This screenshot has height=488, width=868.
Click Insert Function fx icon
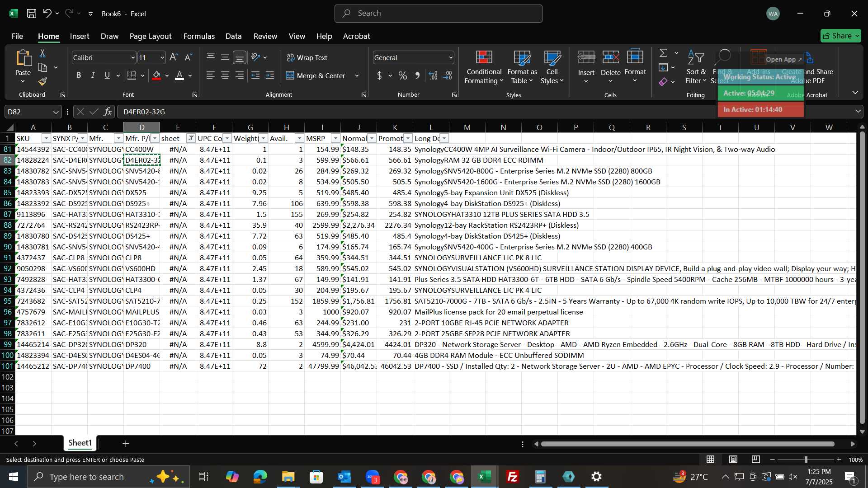point(108,112)
